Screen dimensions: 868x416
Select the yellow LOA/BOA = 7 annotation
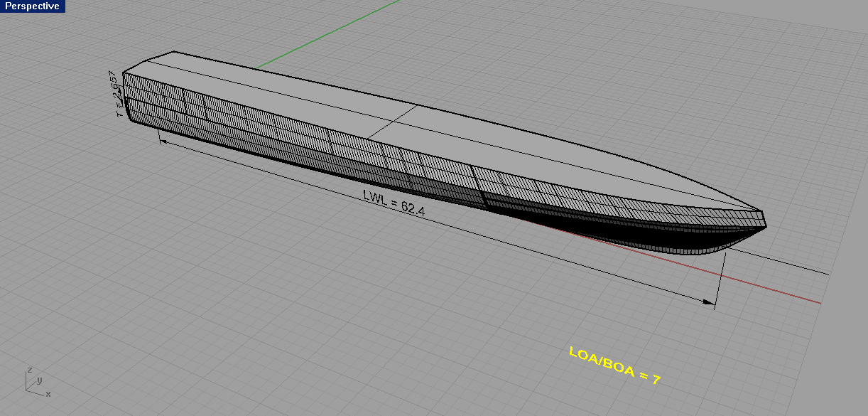pyautogui.click(x=615, y=366)
